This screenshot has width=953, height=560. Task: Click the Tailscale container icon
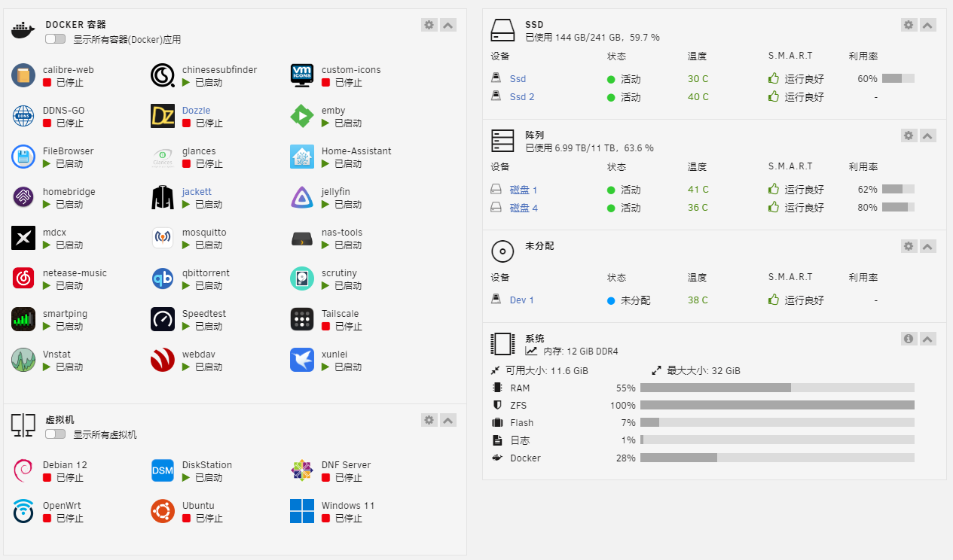pyautogui.click(x=302, y=319)
